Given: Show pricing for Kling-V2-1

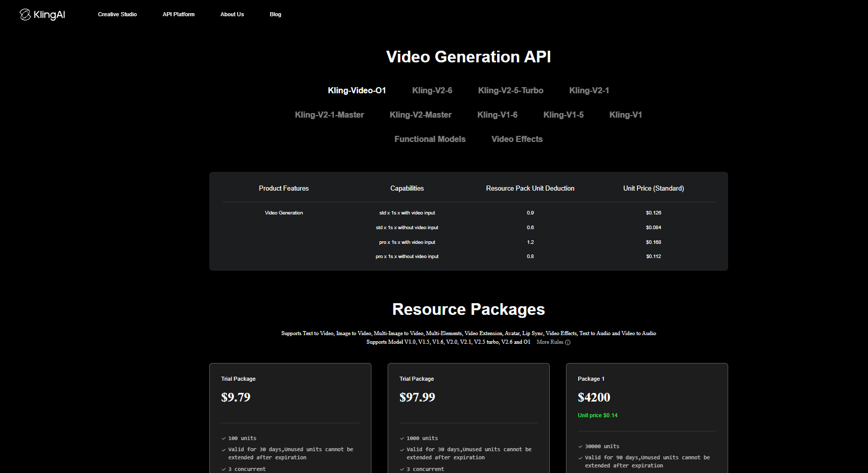Looking at the screenshot, I should pos(589,90).
